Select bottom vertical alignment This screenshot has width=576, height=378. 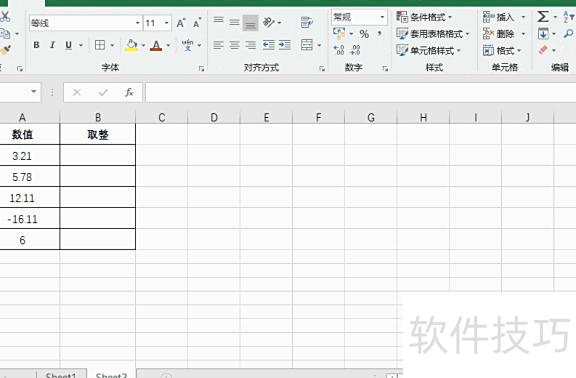251,23
